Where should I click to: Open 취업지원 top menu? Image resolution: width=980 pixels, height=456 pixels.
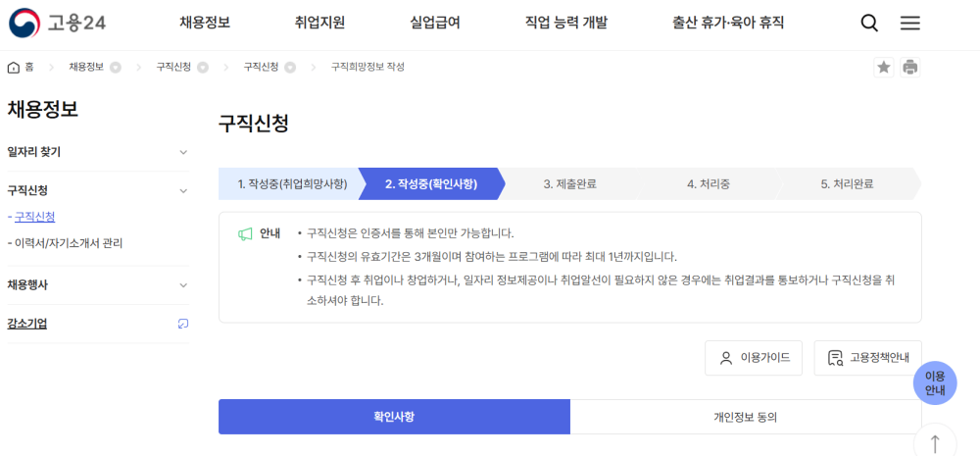point(320,24)
